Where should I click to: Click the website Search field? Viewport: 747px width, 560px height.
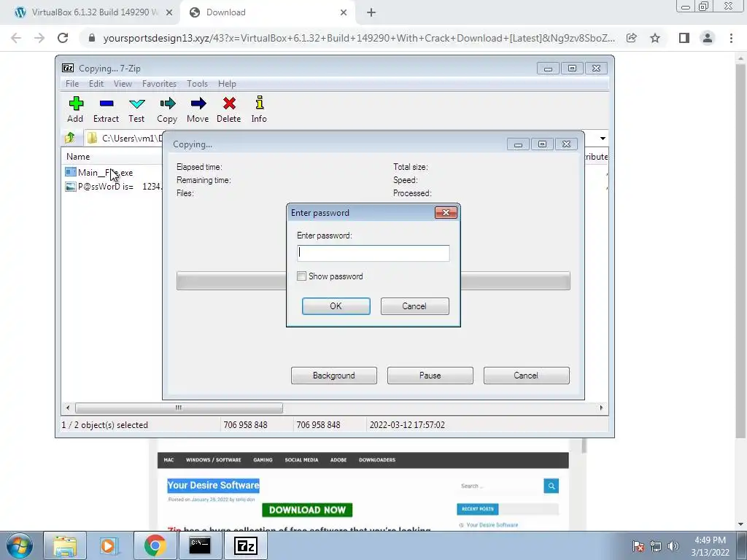[x=500, y=486]
